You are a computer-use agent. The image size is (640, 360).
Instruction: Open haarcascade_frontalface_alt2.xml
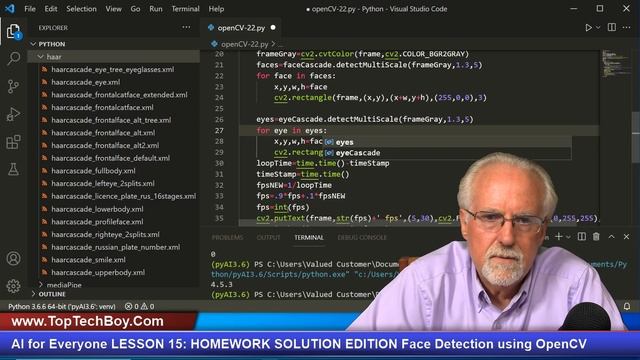click(x=105, y=145)
